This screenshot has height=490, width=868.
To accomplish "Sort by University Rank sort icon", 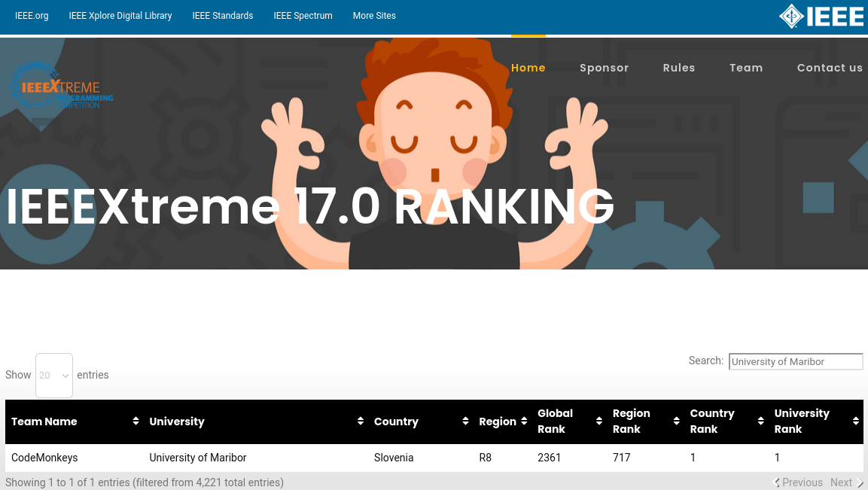I will pyautogui.click(x=855, y=422).
